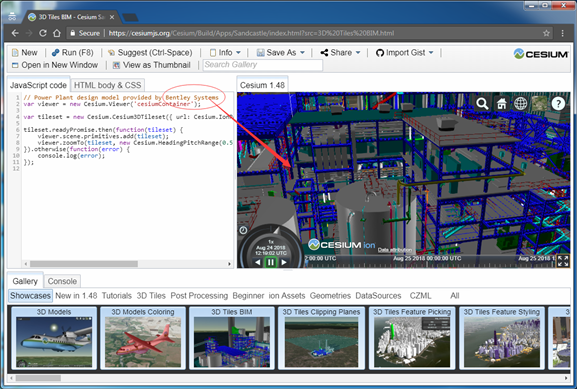Click the Secure padlock indicator
This screenshot has width=577, height=389.
click(85, 33)
